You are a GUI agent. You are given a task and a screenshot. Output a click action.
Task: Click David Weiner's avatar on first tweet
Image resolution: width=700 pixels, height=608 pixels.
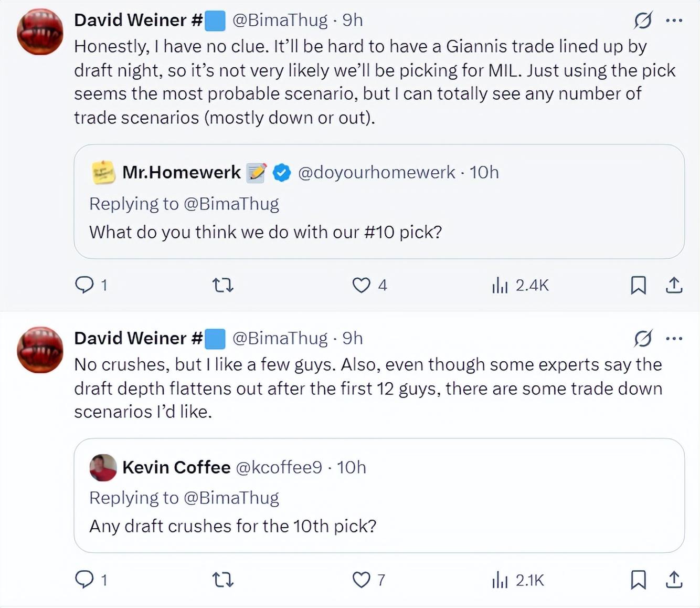[x=40, y=32]
